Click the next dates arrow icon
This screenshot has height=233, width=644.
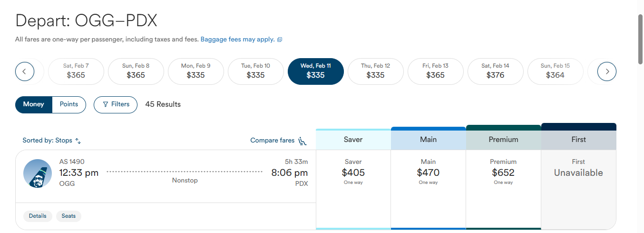(x=607, y=72)
